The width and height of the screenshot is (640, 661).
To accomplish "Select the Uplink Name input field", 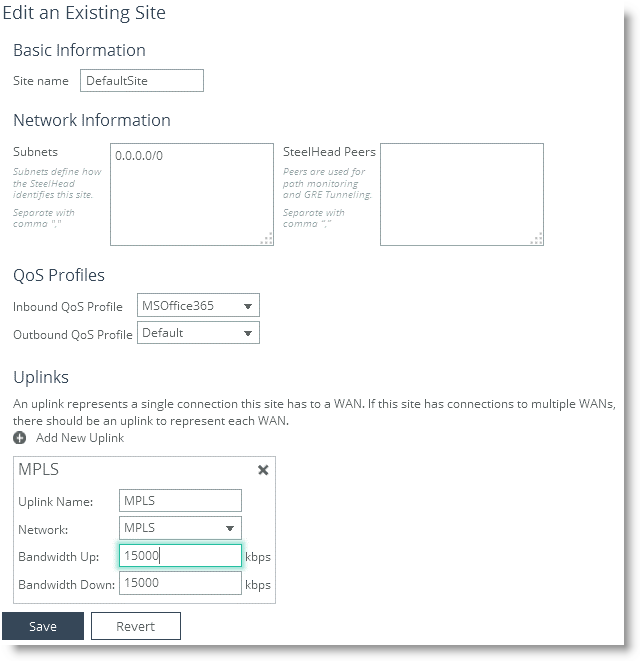I will click(180, 501).
